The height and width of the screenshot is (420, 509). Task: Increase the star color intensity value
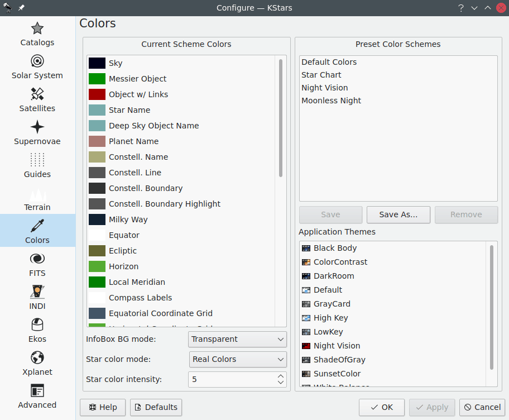(x=281, y=376)
